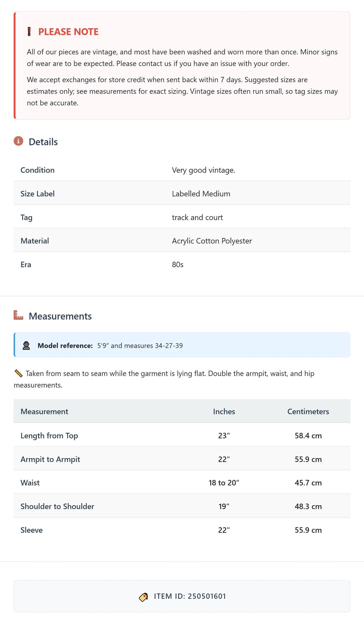The height and width of the screenshot is (624, 364).
Task: Click the Era value 80s
Action: (178, 265)
